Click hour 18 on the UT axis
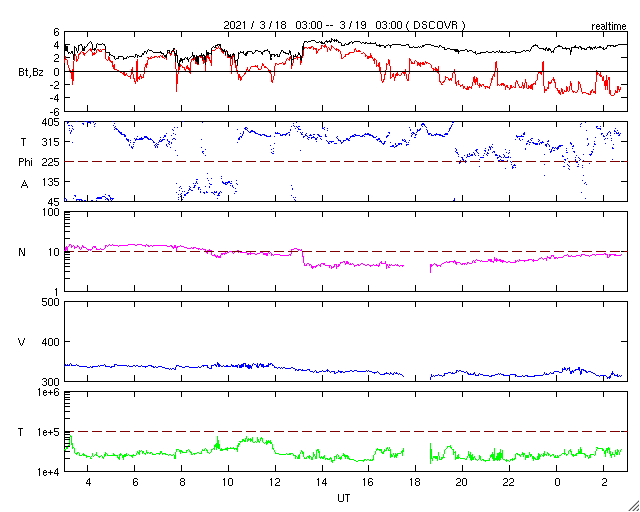 tap(416, 482)
